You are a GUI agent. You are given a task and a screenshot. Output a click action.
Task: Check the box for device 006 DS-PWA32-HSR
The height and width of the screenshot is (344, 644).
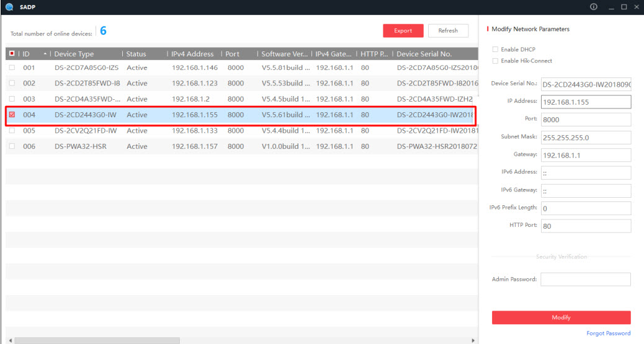(12, 146)
